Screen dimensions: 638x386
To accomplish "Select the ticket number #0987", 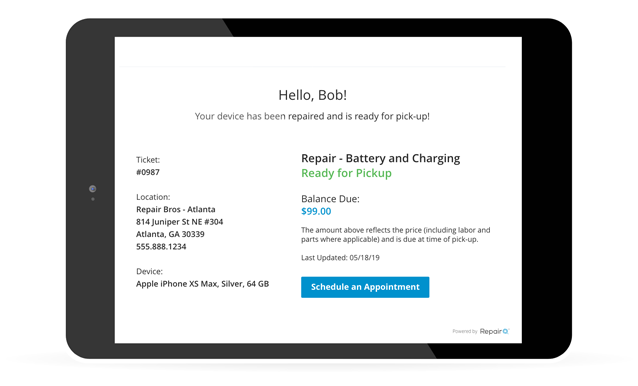I will pyautogui.click(x=148, y=172).
